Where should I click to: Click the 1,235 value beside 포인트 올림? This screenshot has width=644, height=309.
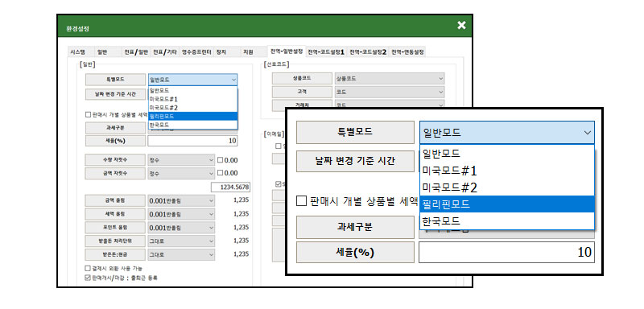(241, 228)
